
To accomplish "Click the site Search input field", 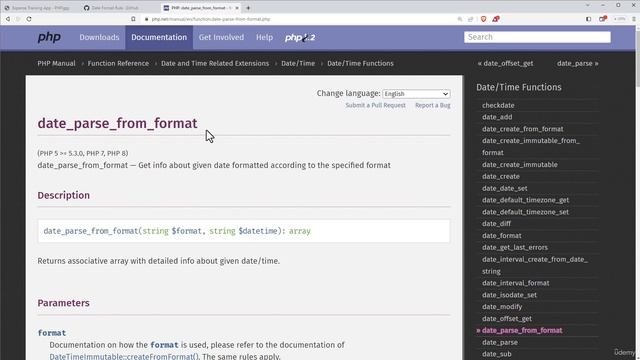I will pyautogui.click(x=537, y=37).
